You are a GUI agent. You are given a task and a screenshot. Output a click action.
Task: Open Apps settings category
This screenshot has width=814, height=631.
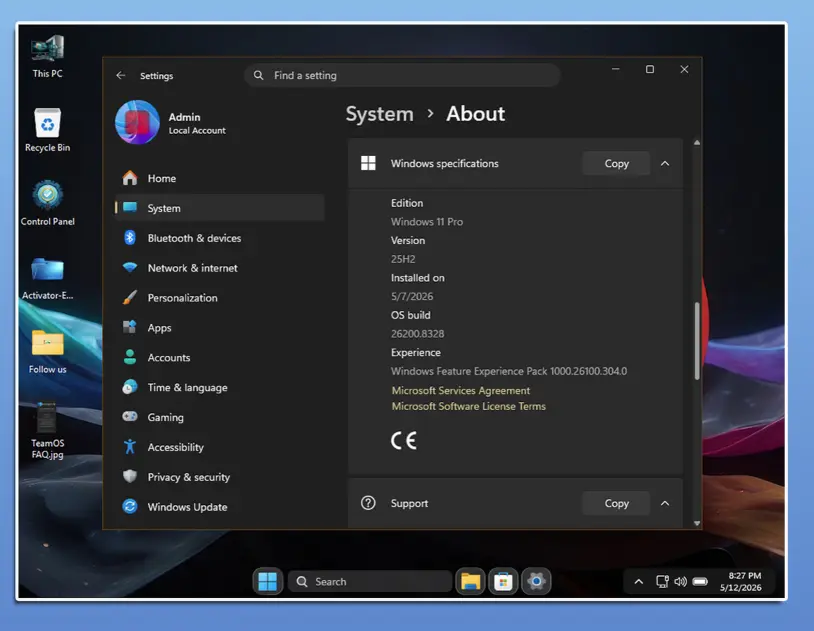point(220,328)
